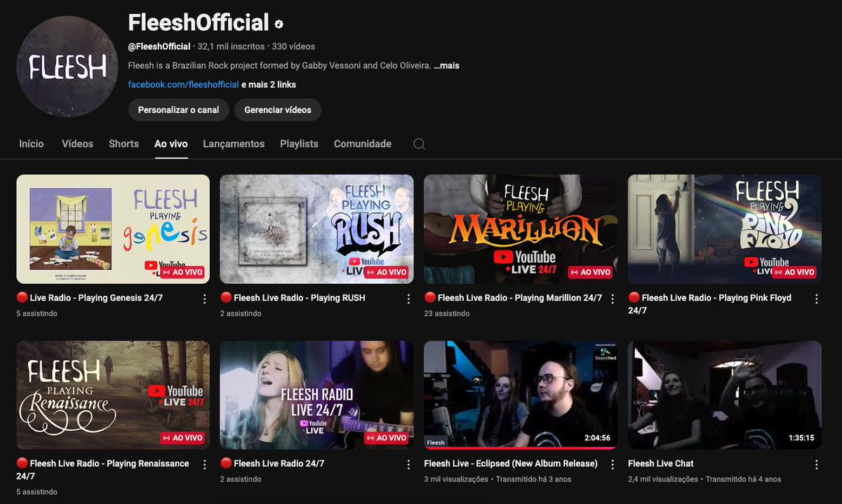
Task: Click the '23 assistindo' viewer count
Action: (447, 313)
